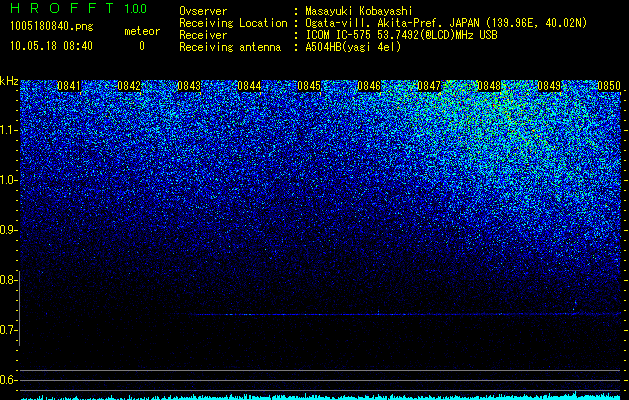Select the filename 1005180840.png
629x400 pixels.
click(52, 27)
